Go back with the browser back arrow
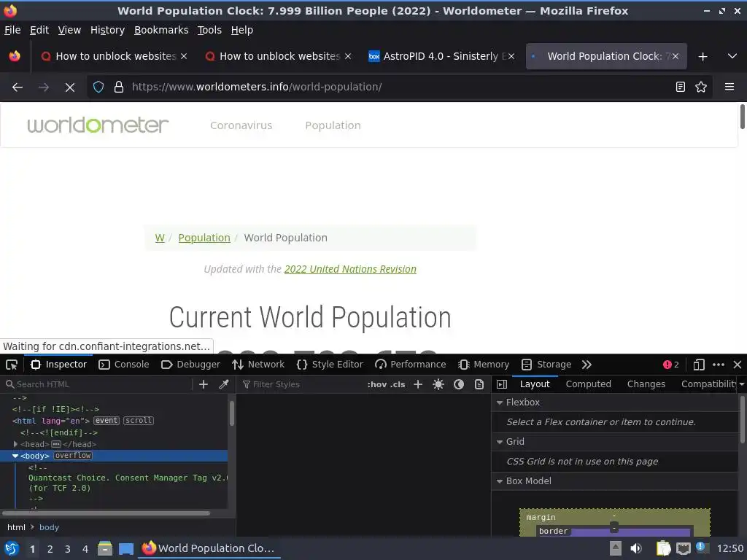747x560 pixels. tap(18, 87)
